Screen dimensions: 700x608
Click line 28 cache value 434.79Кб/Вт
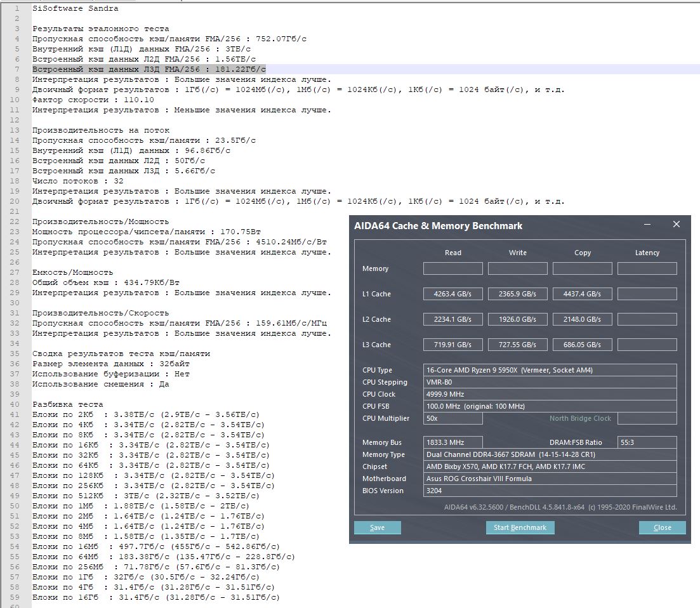[151, 282]
